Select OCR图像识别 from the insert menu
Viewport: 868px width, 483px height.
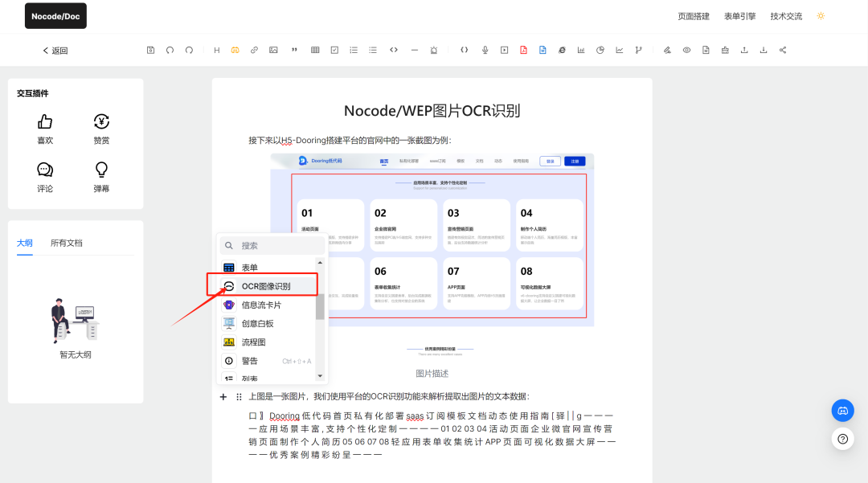coord(265,285)
